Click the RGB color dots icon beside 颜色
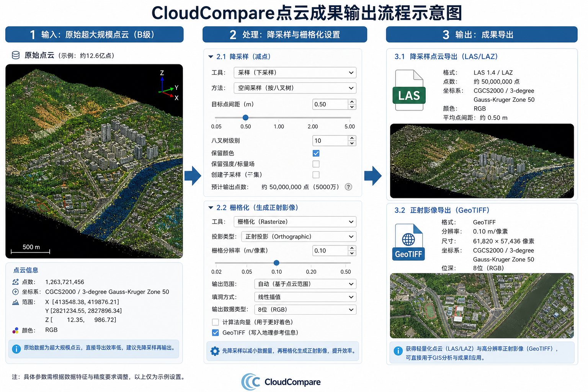The height and width of the screenshot is (392, 588). click(x=15, y=330)
